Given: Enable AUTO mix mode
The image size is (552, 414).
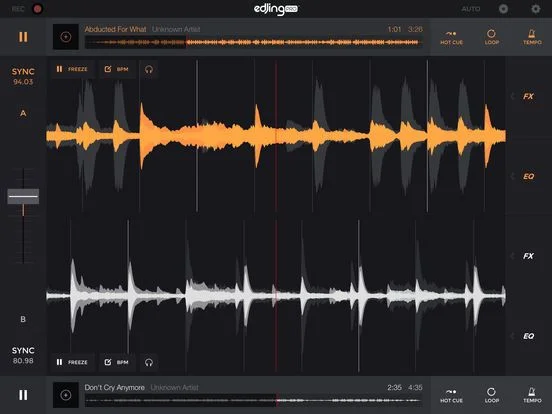Looking at the screenshot, I should pyautogui.click(x=471, y=9).
